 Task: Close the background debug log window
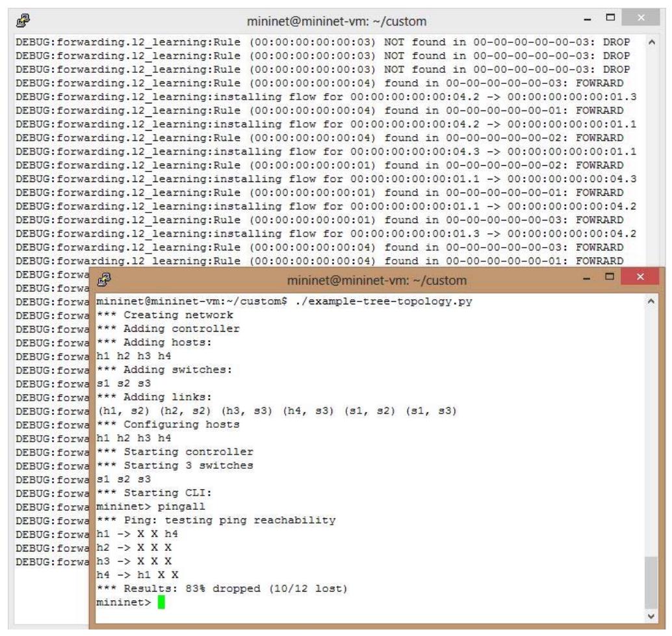point(641,18)
